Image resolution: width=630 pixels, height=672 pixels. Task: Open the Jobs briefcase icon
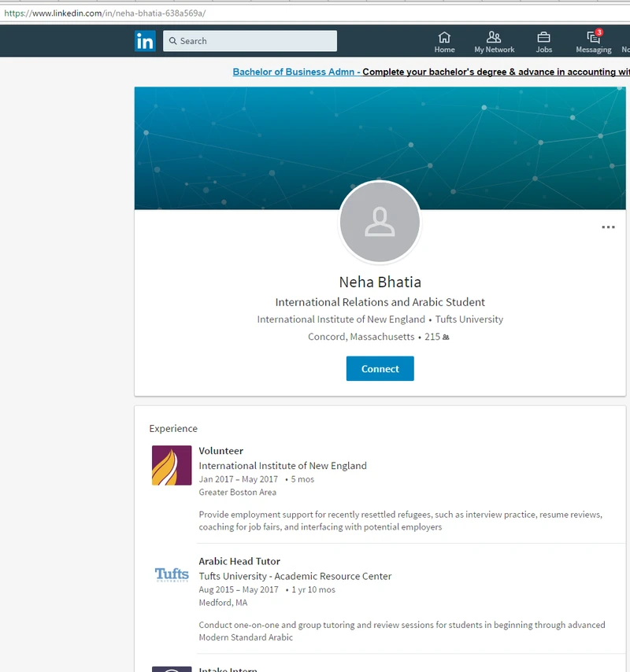coord(543,42)
